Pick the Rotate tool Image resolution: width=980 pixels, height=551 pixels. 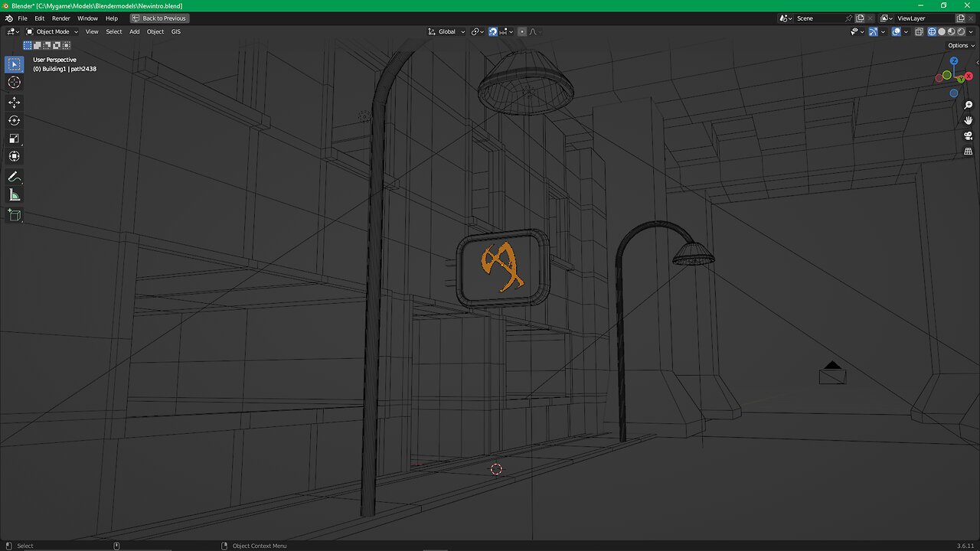tap(15, 120)
